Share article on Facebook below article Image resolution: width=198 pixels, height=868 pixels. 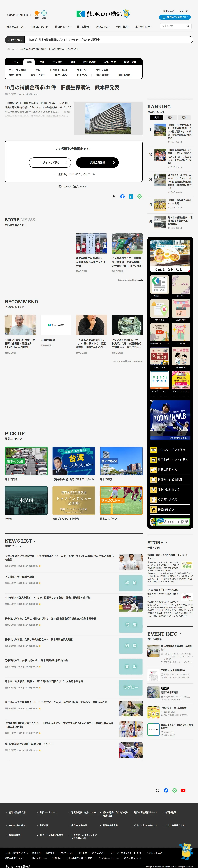(122, 196)
